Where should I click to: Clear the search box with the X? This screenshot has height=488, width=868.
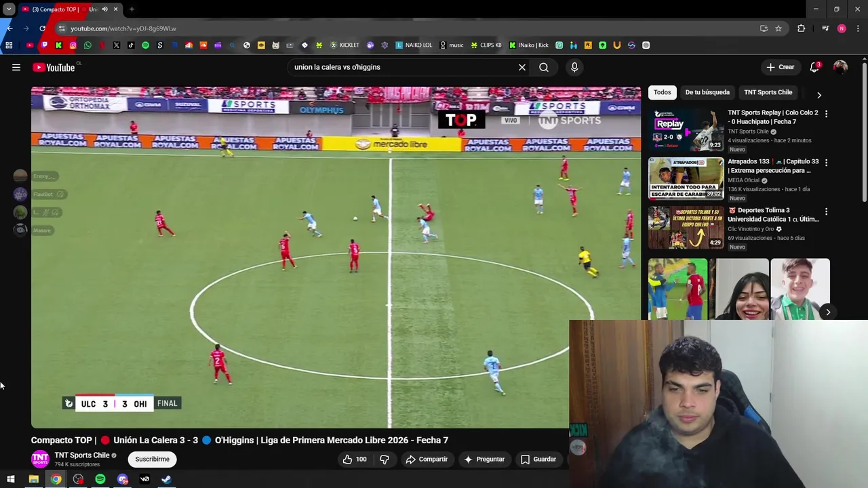point(522,67)
